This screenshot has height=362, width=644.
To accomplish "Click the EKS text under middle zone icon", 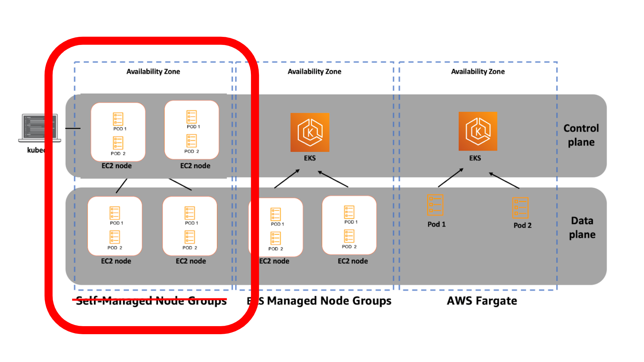I will [x=310, y=158].
